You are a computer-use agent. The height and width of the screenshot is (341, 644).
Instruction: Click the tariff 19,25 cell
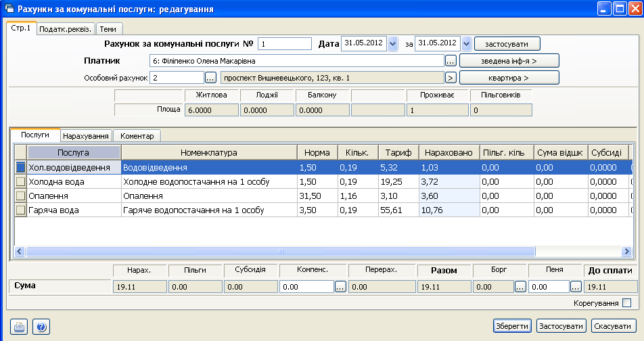[398, 181]
